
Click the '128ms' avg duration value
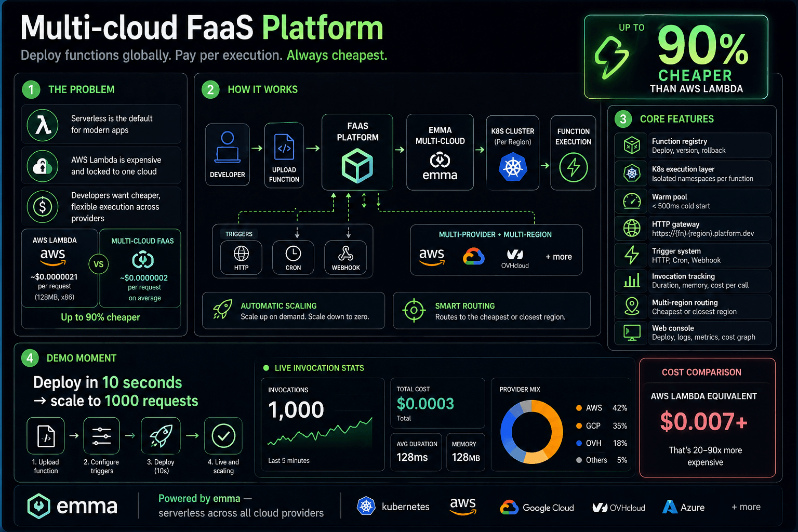412,457
